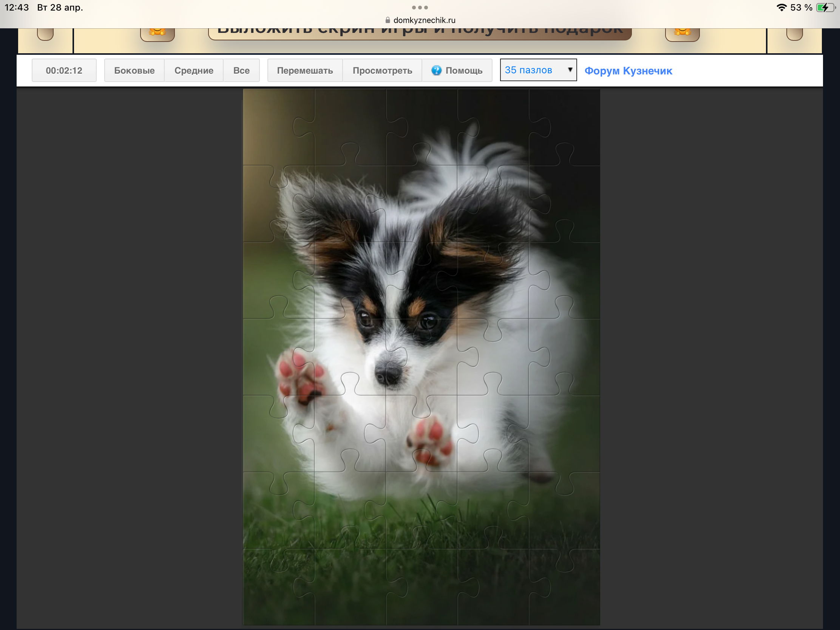
Task: Tap the lock icon beside the URL
Action: click(388, 20)
